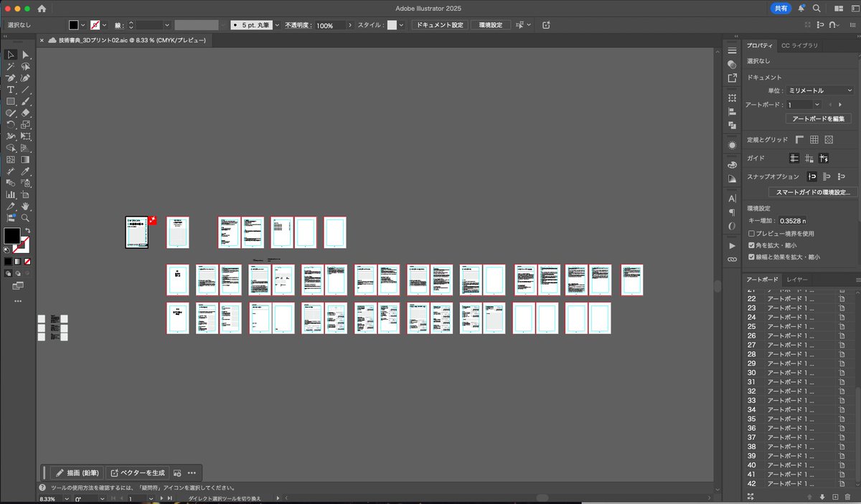861x504 pixels.
Task: Select the Paintbrush tool
Action: click(x=26, y=101)
